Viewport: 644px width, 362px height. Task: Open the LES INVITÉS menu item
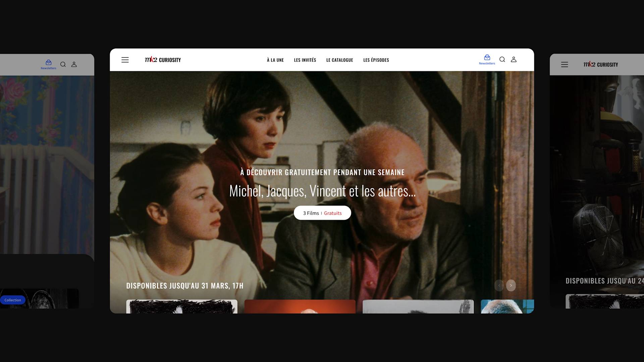tap(305, 60)
